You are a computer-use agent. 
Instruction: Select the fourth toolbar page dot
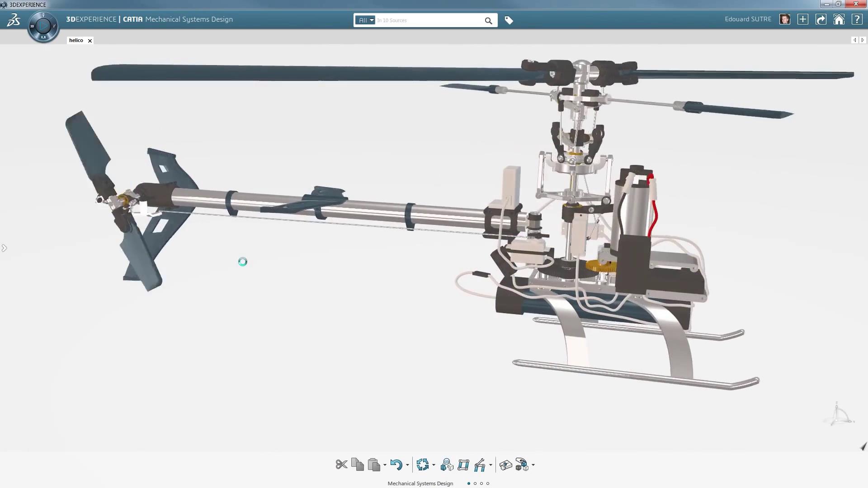pyautogui.click(x=488, y=483)
